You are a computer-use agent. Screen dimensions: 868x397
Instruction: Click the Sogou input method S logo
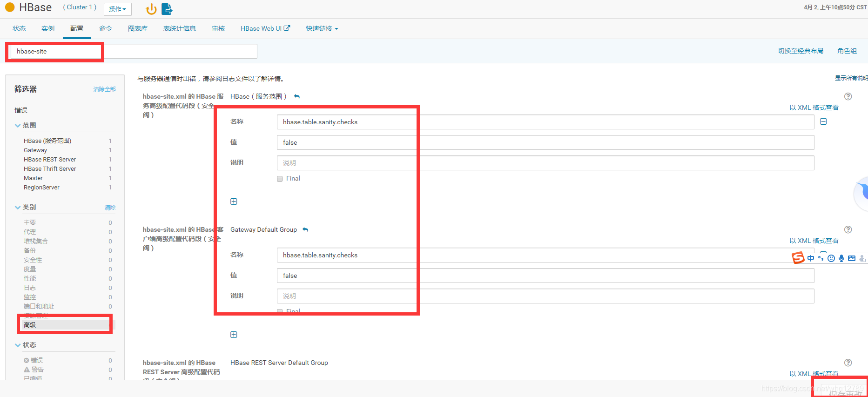click(798, 258)
